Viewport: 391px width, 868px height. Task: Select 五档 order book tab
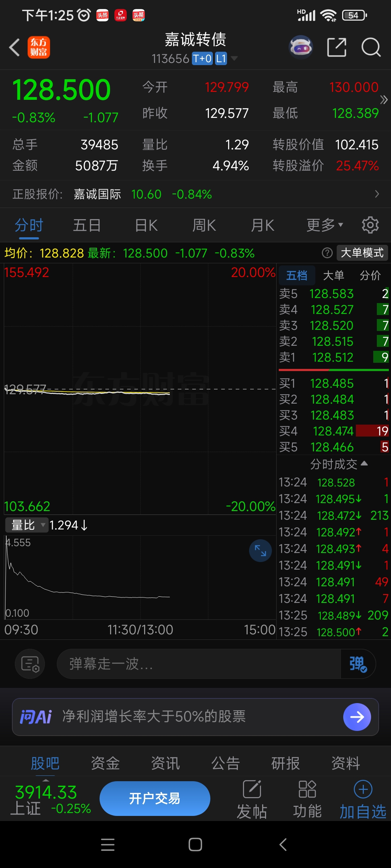click(297, 276)
